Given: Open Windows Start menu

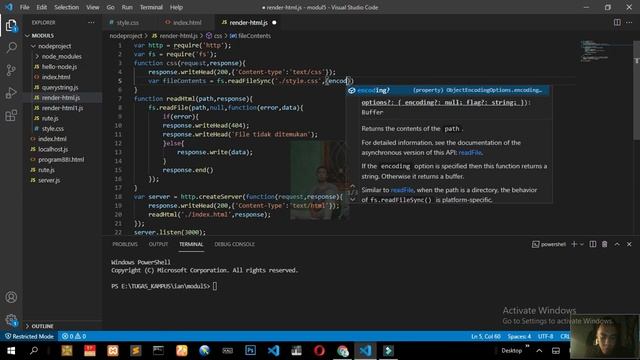Looking at the screenshot, I should point(11,351).
